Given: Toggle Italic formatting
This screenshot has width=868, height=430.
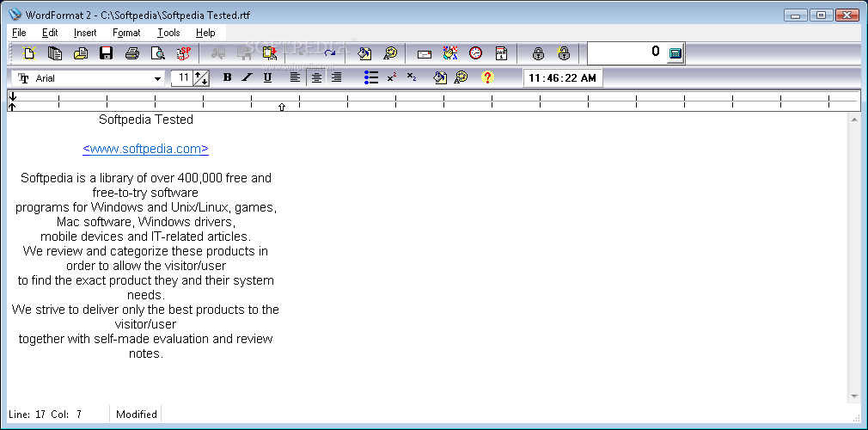Looking at the screenshot, I should [247, 77].
